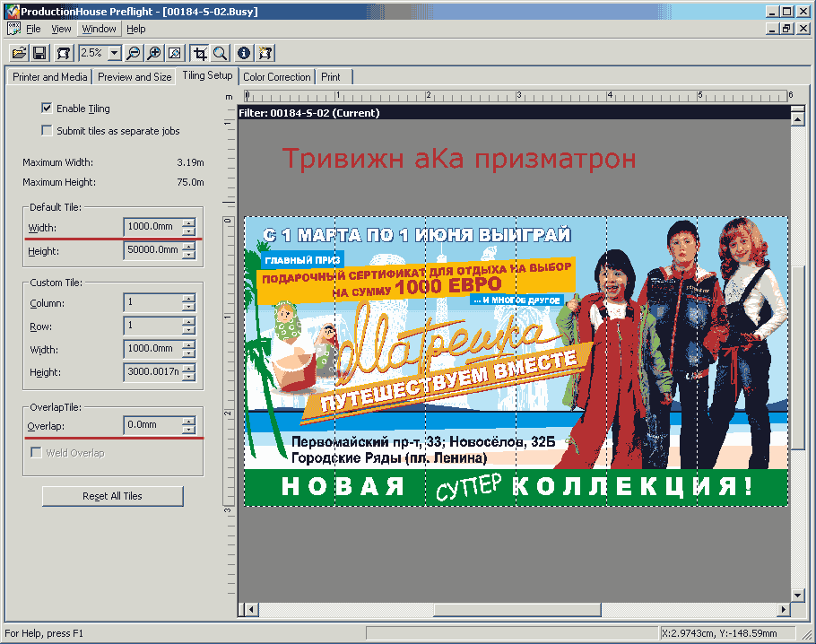Save the job using the floppy disk icon
The height and width of the screenshot is (644, 816).
[40, 53]
